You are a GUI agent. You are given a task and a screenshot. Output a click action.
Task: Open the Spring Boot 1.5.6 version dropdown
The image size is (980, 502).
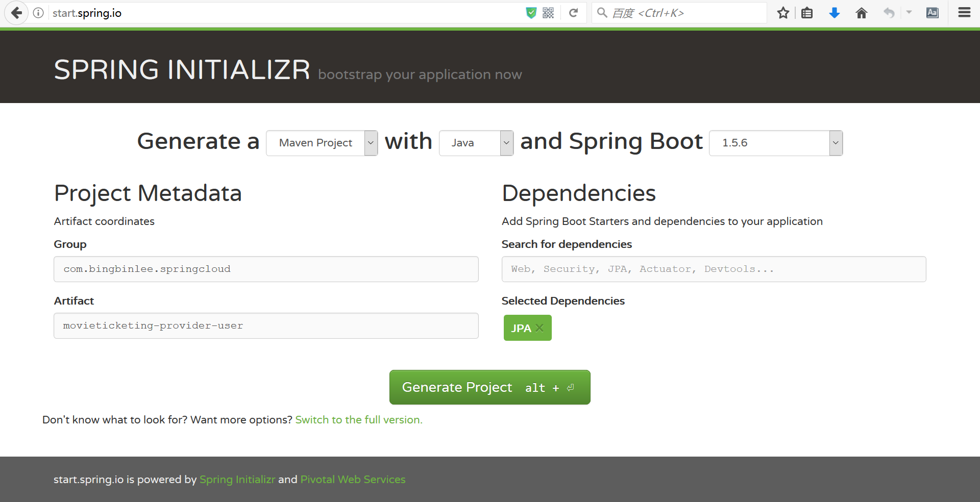pos(776,143)
